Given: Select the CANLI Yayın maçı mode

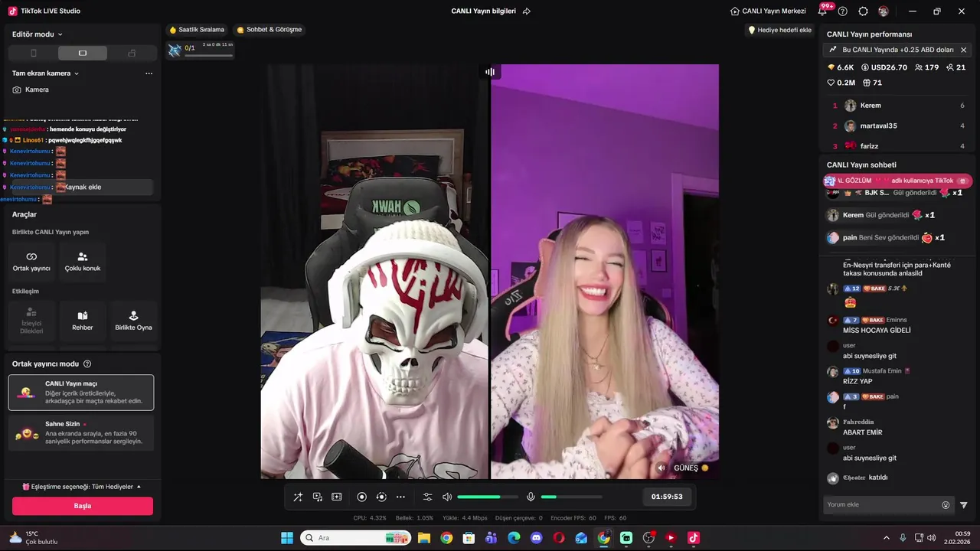Looking at the screenshot, I should [81, 393].
